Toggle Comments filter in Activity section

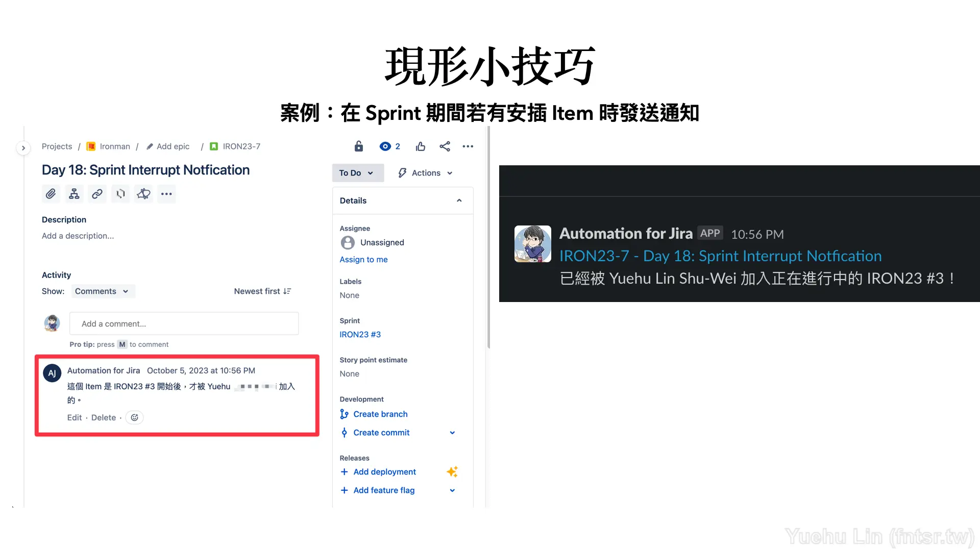(x=100, y=291)
